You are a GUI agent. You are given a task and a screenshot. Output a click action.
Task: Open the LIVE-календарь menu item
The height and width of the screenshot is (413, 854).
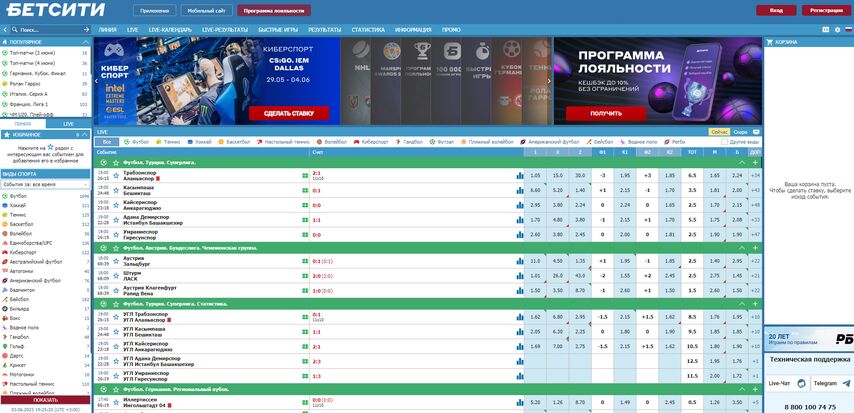(x=169, y=30)
